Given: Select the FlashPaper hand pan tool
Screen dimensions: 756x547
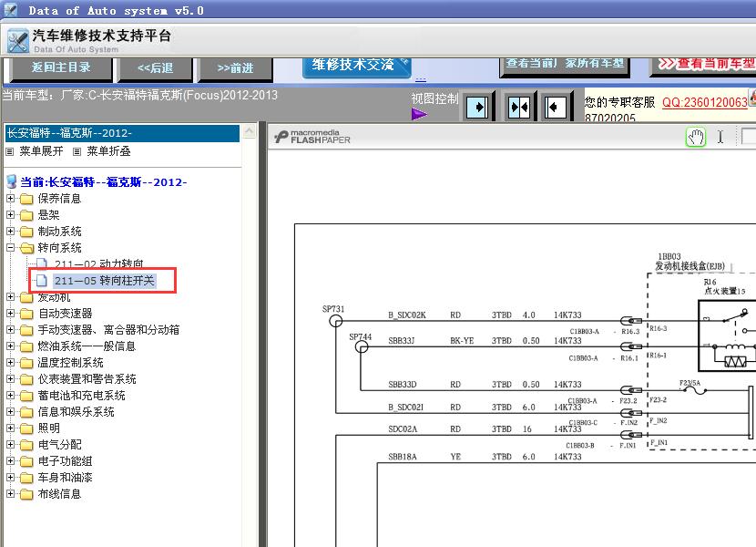Looking at the screenshot, I should [x=695, y=137].
